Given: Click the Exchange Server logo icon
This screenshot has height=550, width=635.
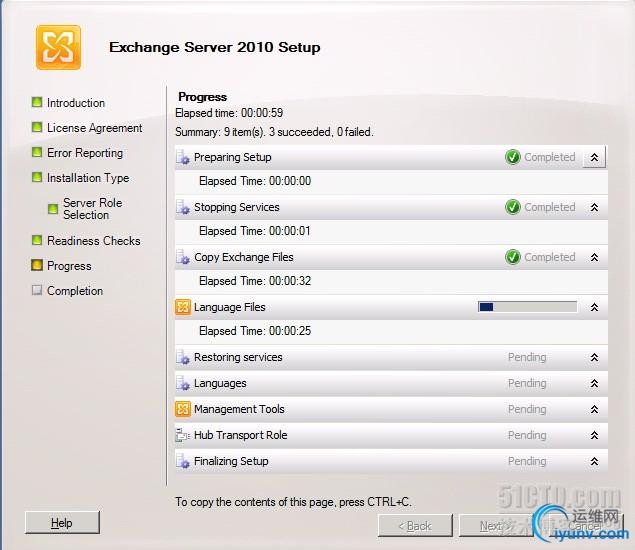Looking at the screenshot, I should pos(58,47).
